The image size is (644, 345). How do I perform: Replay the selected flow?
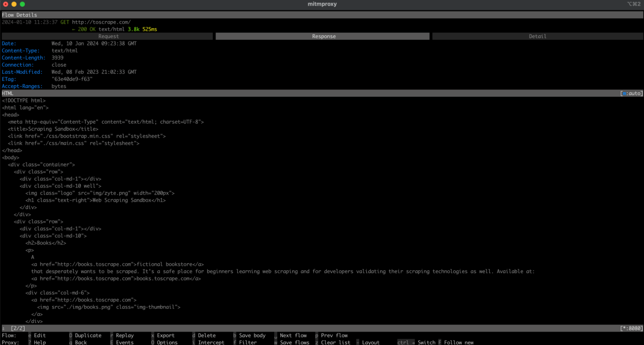tap(124, 335)
